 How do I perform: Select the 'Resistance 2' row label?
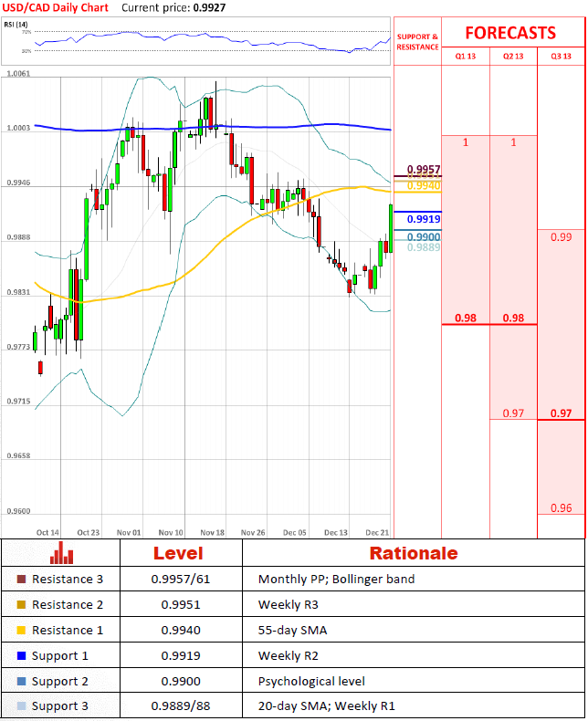click(68, 604)
